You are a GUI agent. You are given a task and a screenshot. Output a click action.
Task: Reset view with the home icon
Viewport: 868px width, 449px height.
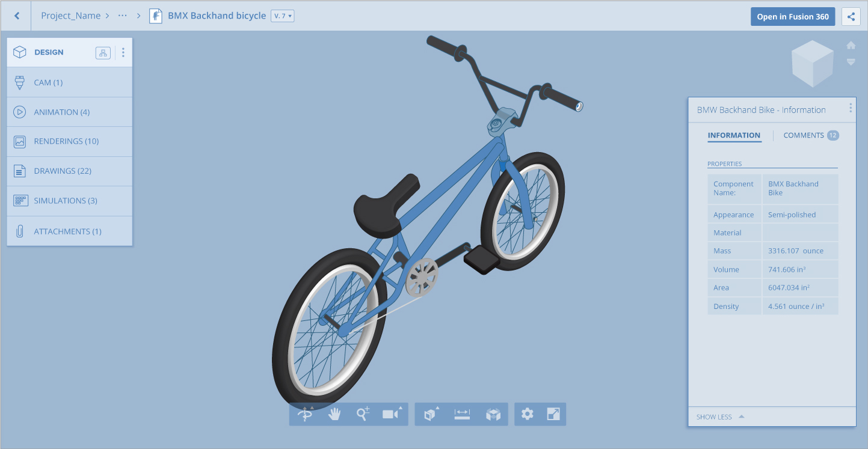pos(851,46)
